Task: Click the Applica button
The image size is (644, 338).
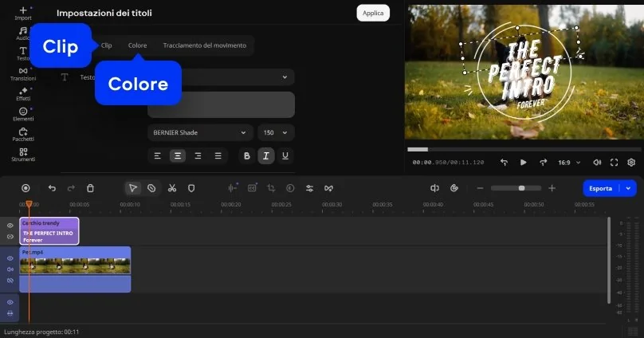Action: pyautogui.click(x=372, y=13)
